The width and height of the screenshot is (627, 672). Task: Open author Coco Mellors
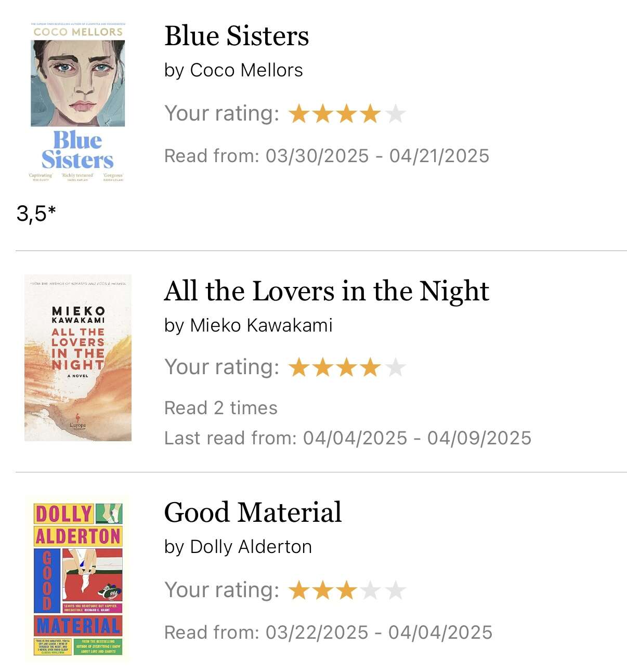[x=246, y=70]
